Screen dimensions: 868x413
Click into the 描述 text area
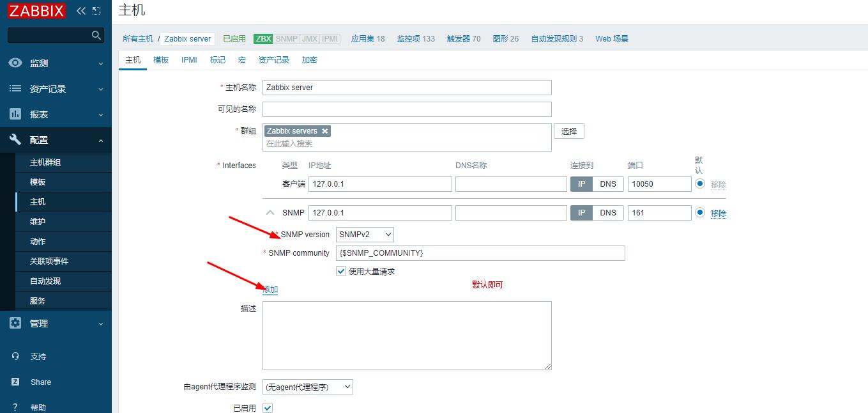[407, 336]
